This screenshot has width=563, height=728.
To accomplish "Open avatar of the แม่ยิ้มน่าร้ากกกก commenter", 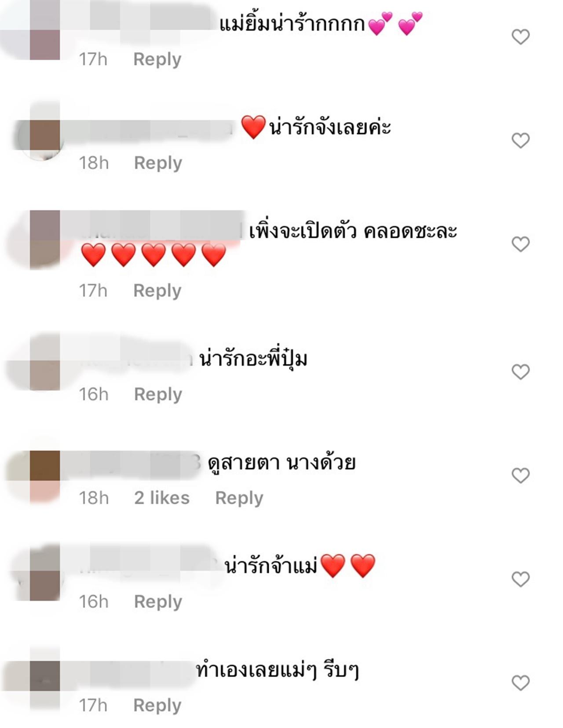I will [x=36, y=31].
